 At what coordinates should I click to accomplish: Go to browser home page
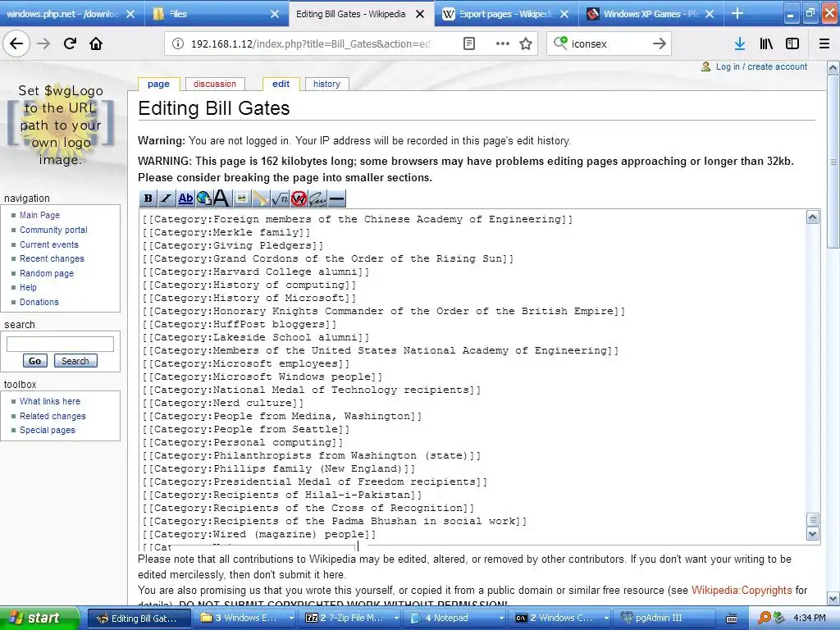pos(96,43)
